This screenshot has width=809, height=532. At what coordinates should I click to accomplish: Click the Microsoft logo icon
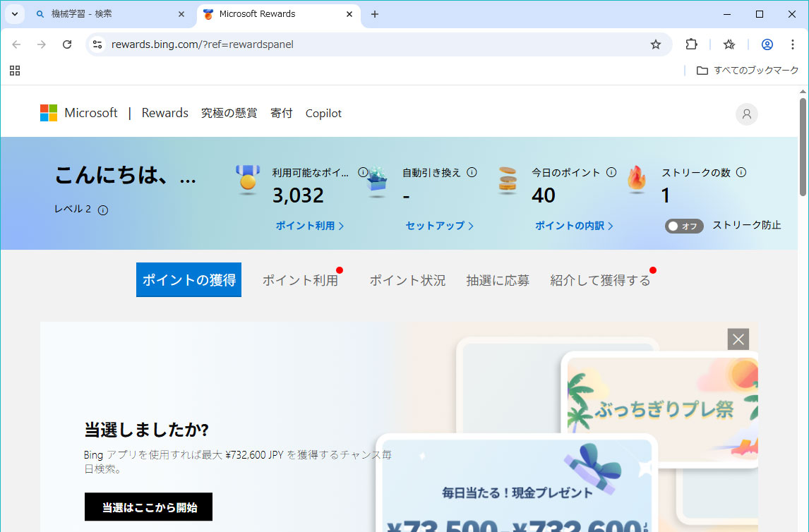tap(49, 113)
